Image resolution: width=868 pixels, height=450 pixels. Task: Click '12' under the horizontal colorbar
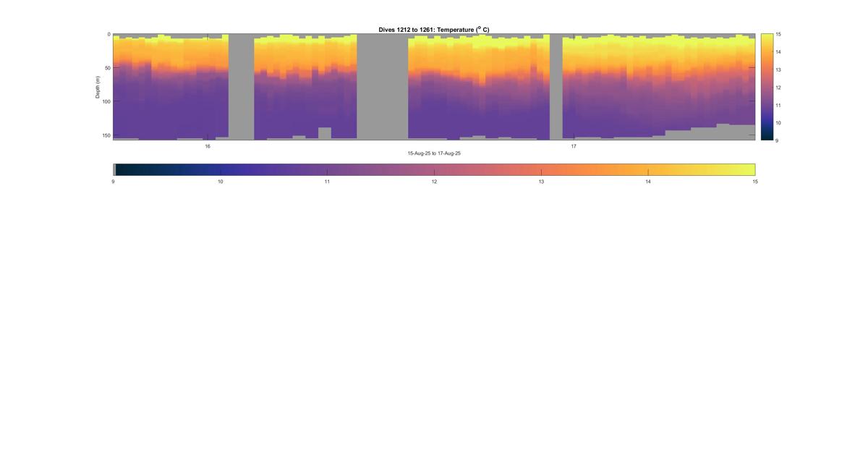[x=434, y=182]
